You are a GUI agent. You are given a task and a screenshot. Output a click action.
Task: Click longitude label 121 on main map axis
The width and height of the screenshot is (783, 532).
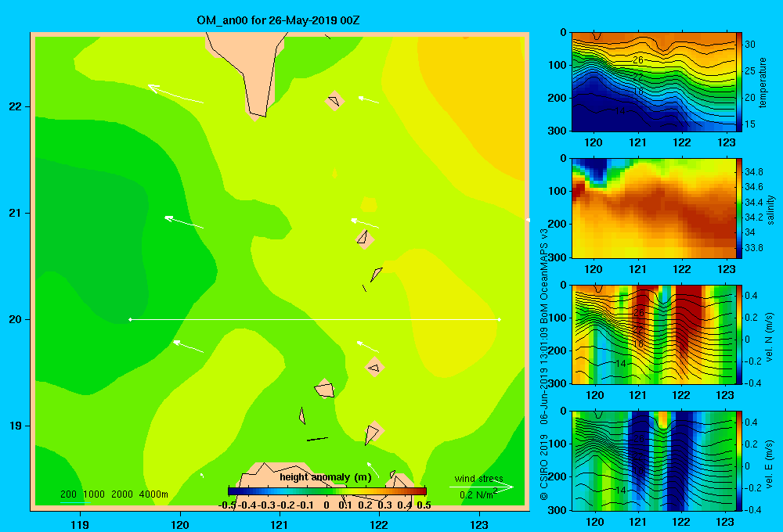point(280,524)
